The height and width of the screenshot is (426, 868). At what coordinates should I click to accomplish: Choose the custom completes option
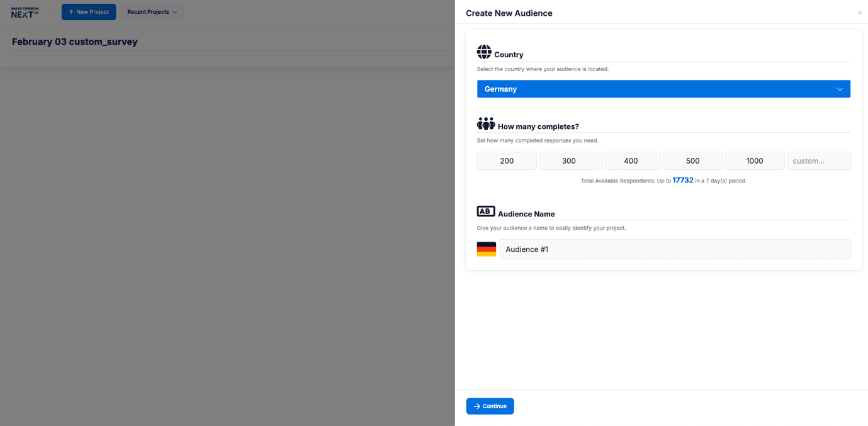818,160
